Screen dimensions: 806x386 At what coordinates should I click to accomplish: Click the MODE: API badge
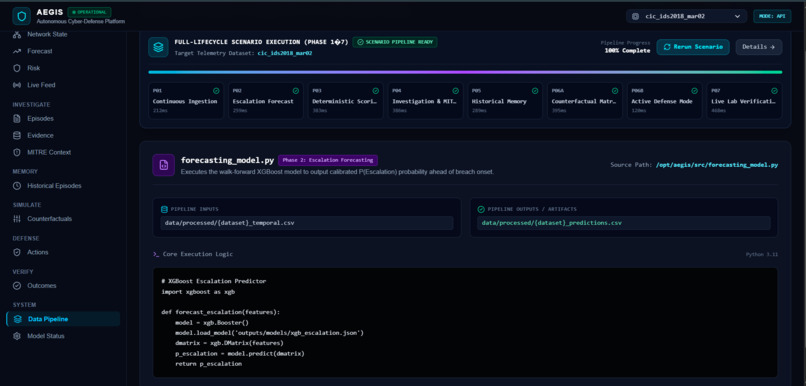773,16
